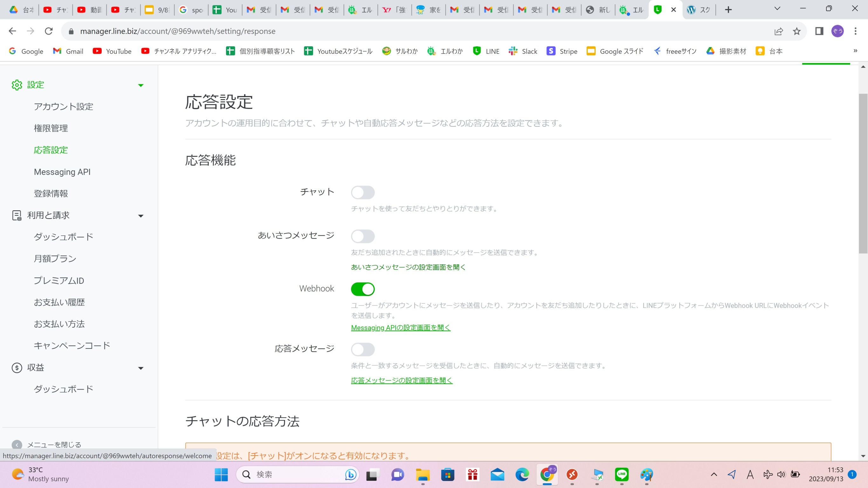Click the taskbar 検索 search box
868x488 pixels.
pyautogui.click(x=298, y=475)
